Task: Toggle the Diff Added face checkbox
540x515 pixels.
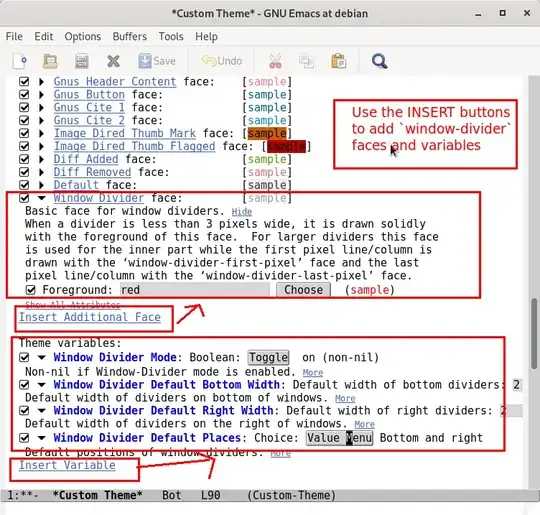Action: pyautogui.click(x=24, y=159)
